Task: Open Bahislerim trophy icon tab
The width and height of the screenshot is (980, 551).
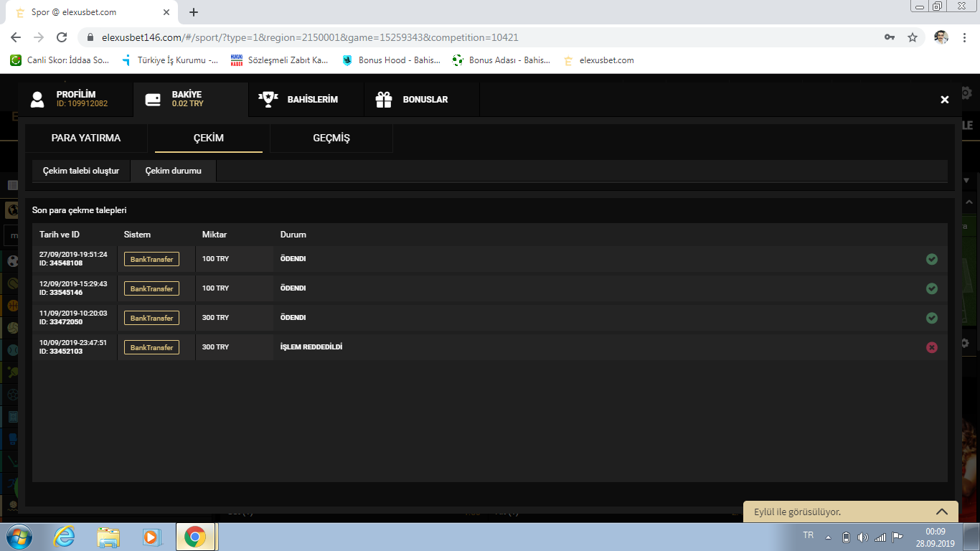Action: click(x=268, y=100)
